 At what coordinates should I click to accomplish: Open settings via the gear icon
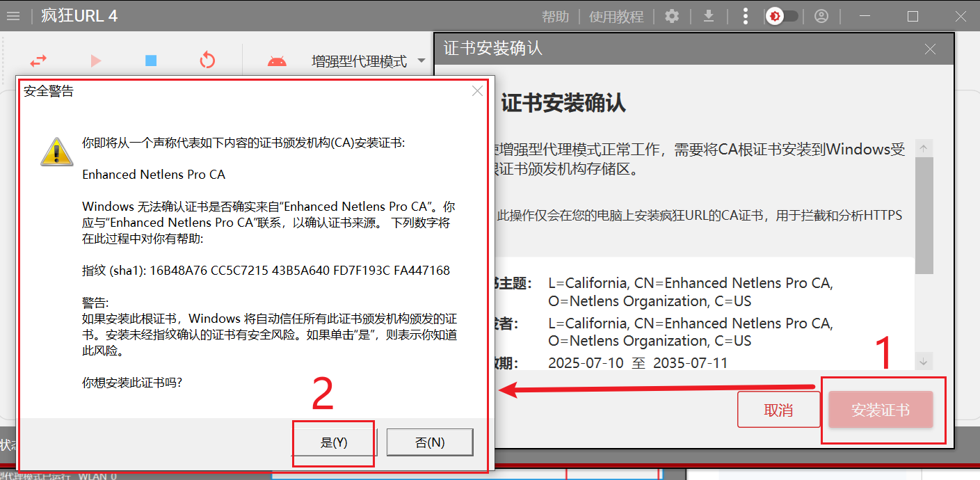(672, 16)
